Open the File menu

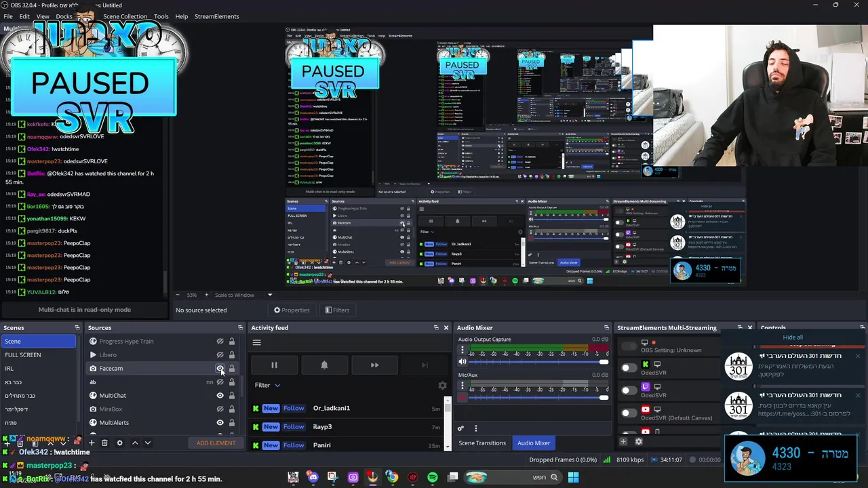[8, 16]
